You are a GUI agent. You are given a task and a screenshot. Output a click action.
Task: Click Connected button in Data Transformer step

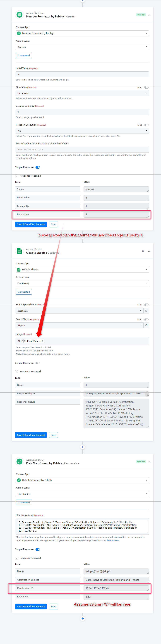(24, 502)
